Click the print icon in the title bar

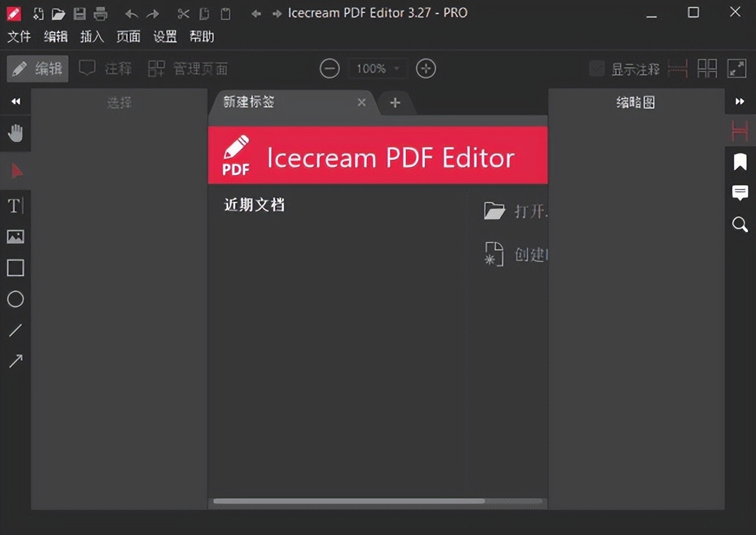101,13
